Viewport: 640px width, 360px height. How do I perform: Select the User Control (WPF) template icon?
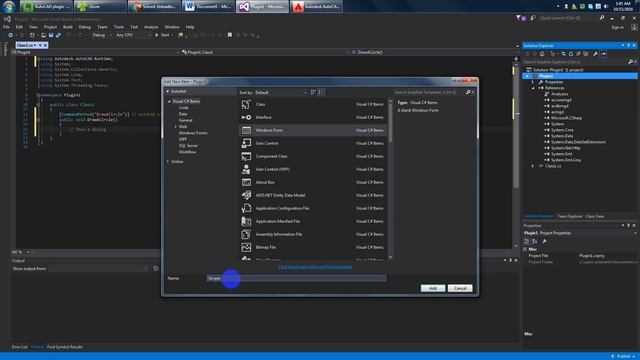click(246, 169)
